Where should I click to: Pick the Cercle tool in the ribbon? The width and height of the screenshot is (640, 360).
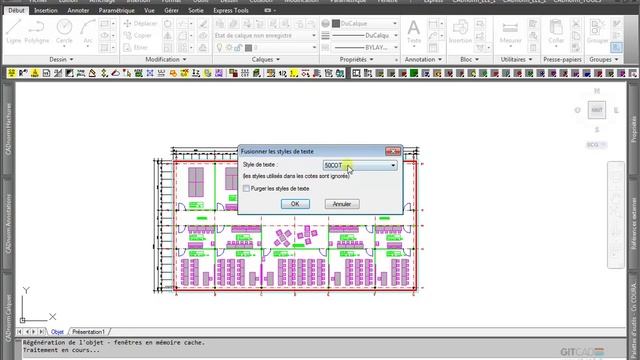coord(64,32)
